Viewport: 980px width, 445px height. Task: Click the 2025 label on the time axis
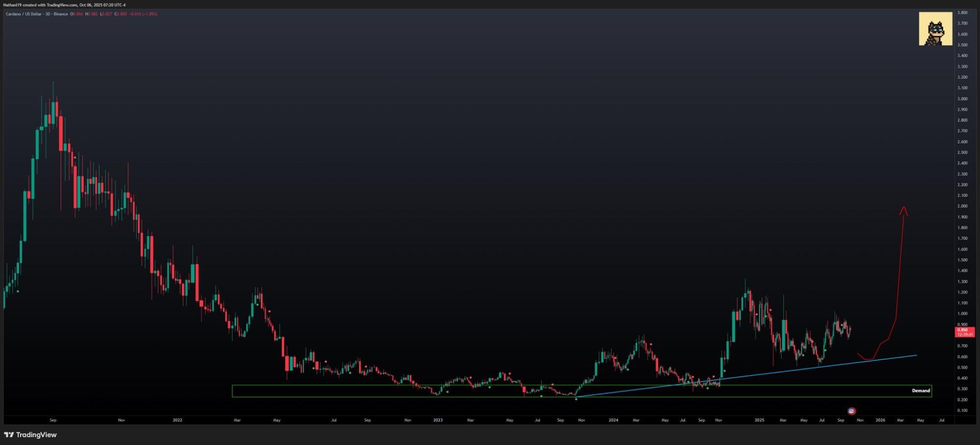click(759, 420)
